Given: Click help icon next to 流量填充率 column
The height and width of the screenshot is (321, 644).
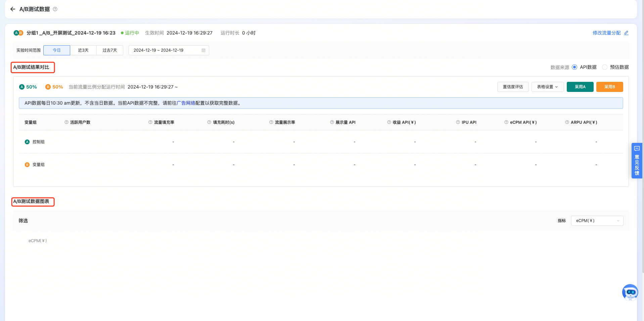Looking at the screenshot, I should [x=150, y=122].
